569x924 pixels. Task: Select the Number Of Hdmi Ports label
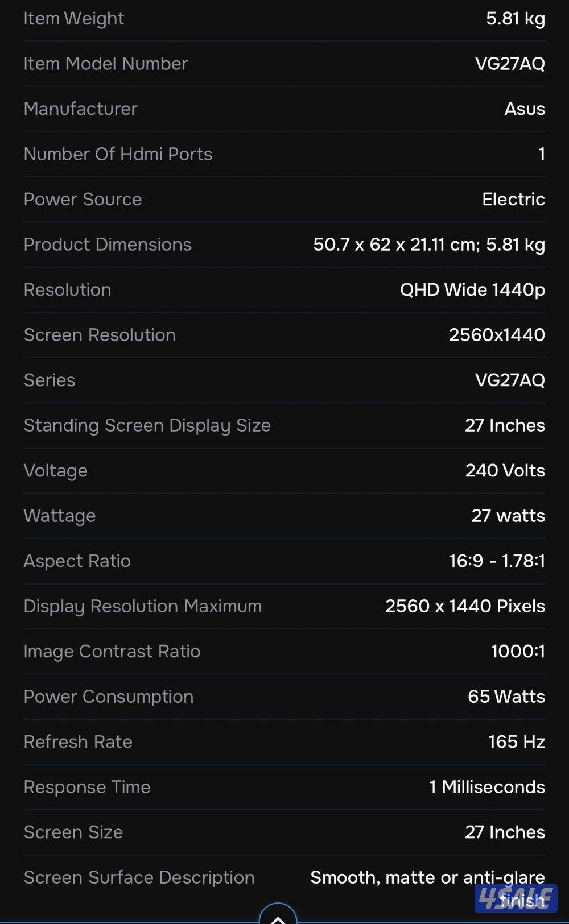click(118, 154)
